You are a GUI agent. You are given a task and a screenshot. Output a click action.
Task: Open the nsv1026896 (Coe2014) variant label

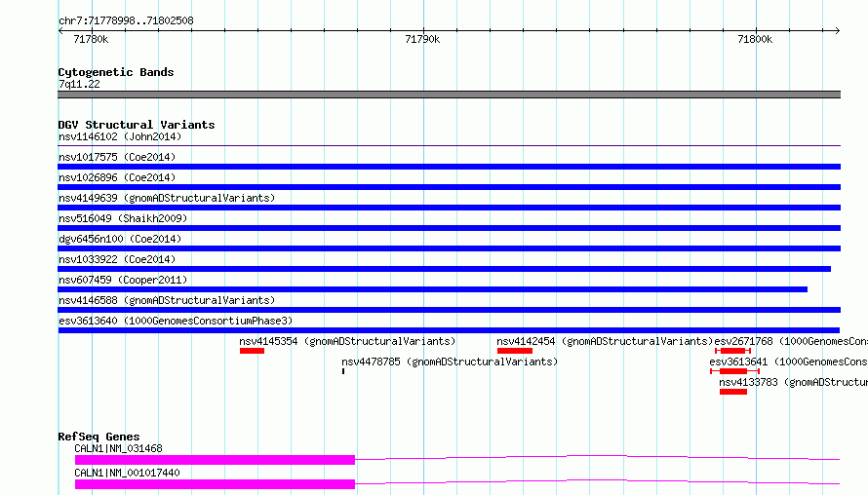(x=117, y=177)
